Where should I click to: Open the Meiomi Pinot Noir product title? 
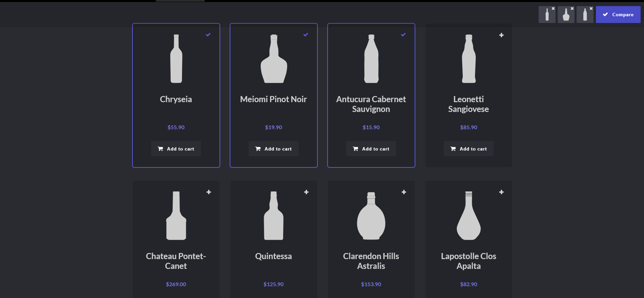274,99
